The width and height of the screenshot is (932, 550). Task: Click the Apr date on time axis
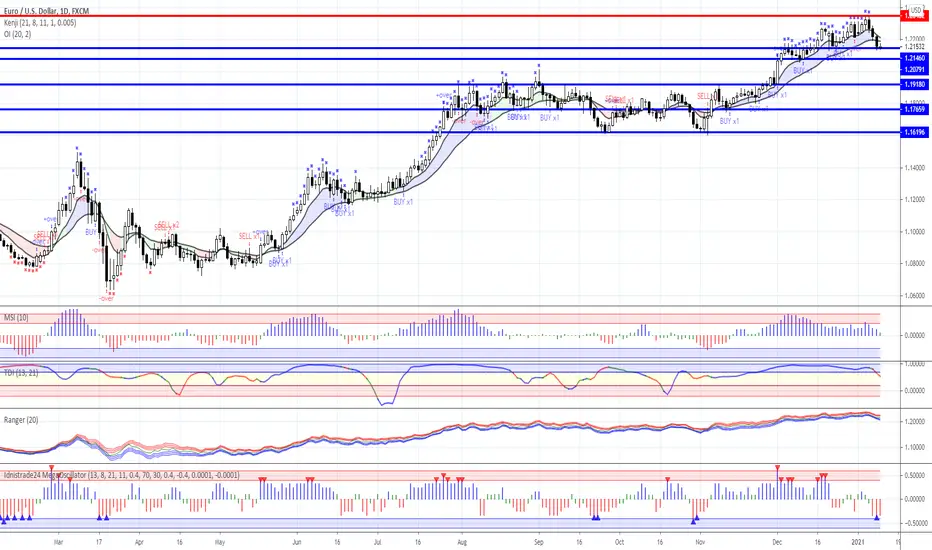[x=139, y=542]
